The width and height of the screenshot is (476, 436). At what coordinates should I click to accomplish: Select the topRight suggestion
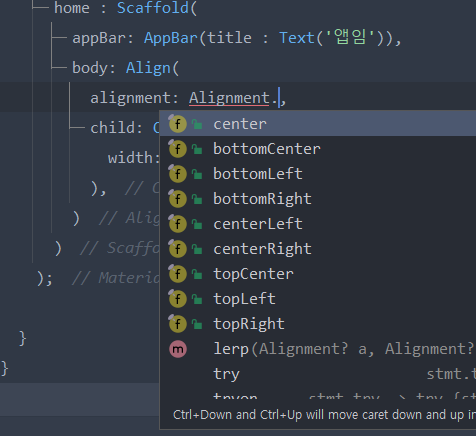pyautogui.click(x=318, y=324)
